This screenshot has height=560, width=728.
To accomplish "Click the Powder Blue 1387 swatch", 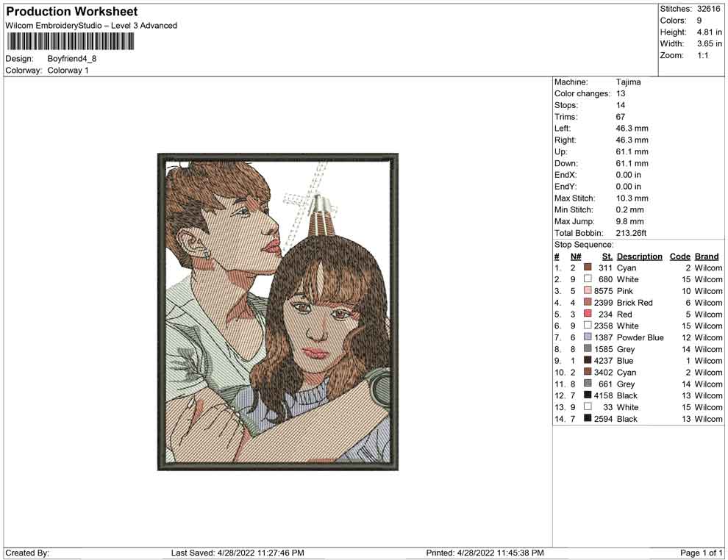I will (588, 337).
